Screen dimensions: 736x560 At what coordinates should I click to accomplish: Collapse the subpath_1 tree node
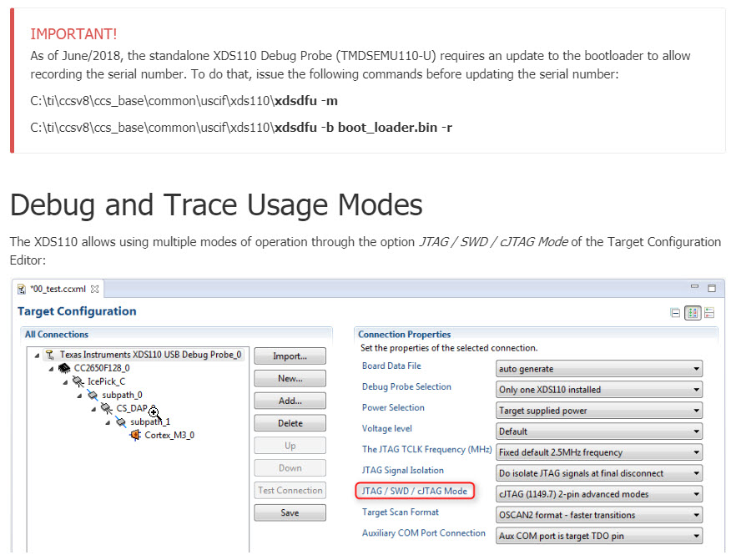[x=108, y=422]
